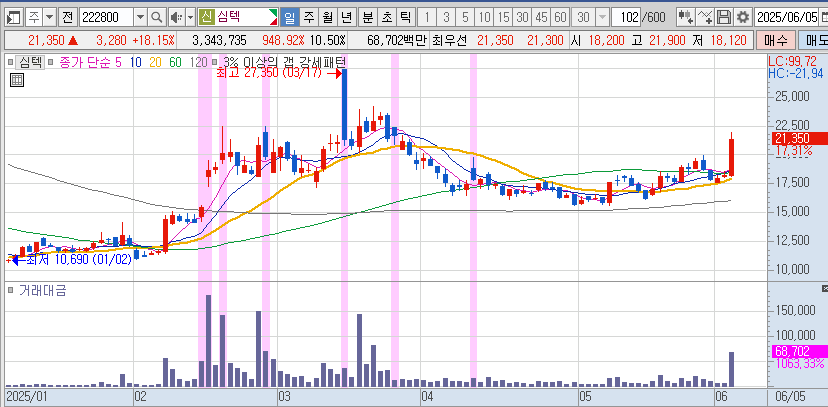Click the speaker sound alert icon
Screen dimensions: 828x407
pos(176,18)
